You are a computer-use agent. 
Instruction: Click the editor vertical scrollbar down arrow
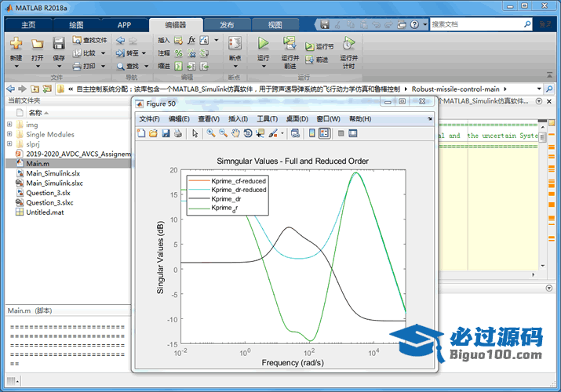(543, 266)
